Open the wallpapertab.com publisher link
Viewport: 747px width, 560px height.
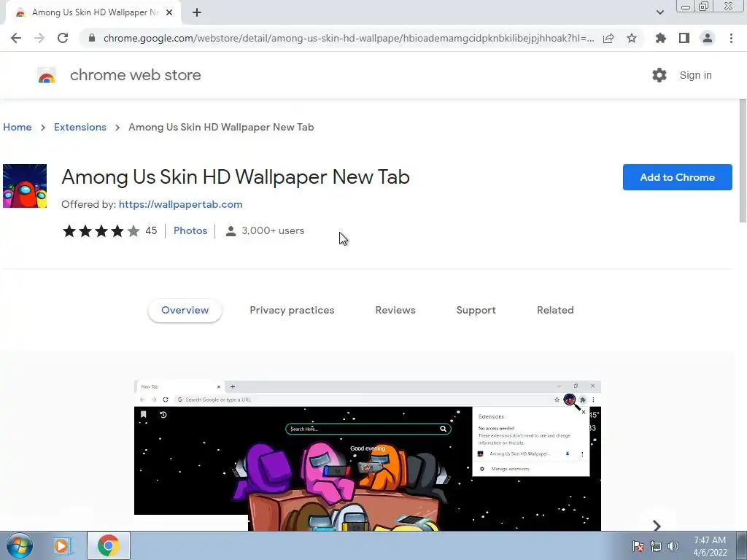[181, 204]
